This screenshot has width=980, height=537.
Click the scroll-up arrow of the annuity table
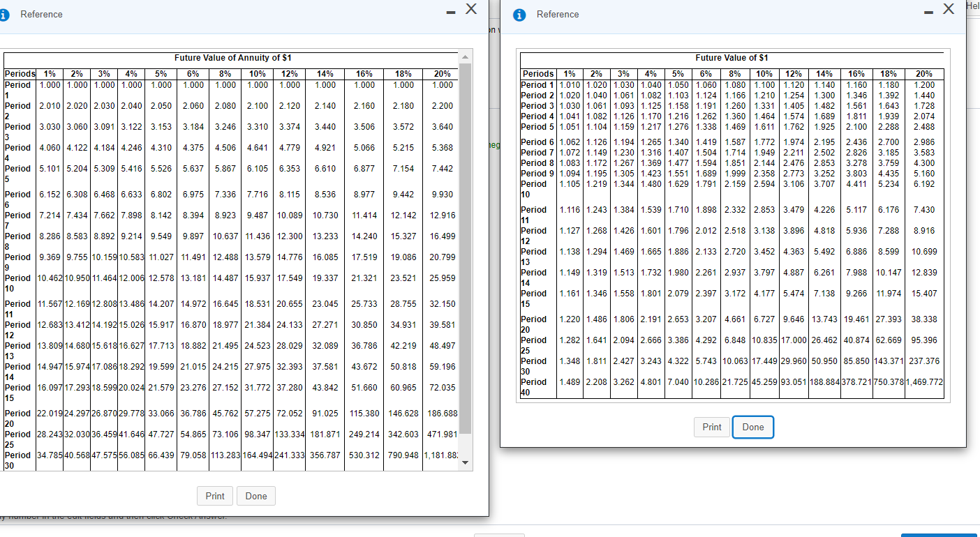[x=464, y=57]
